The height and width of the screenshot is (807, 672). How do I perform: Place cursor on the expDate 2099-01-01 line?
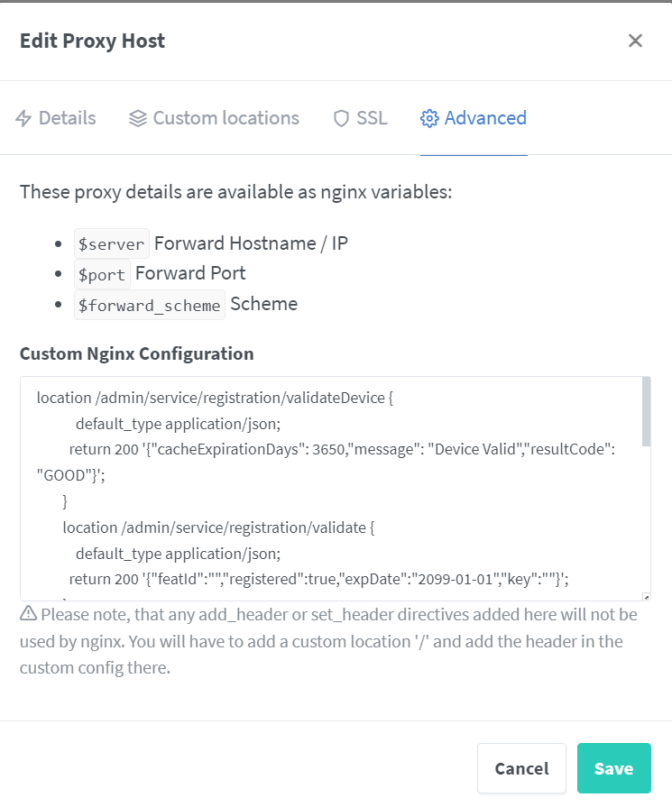coord(318,579)
